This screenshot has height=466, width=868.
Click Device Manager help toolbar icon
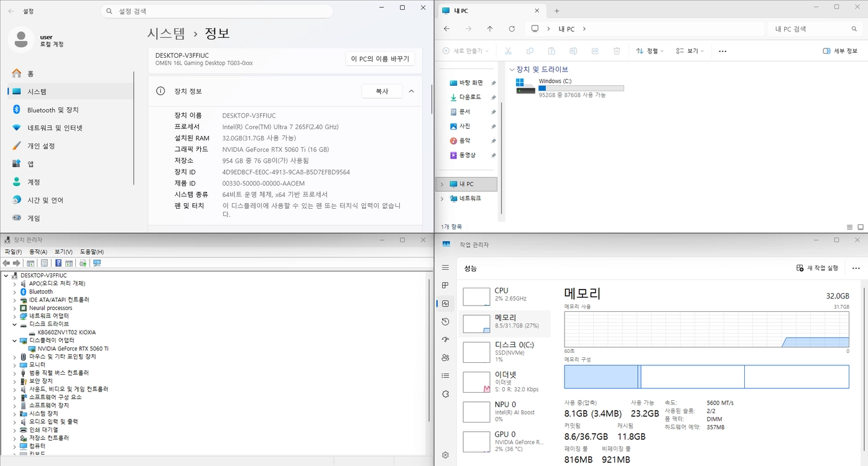click(x=59, y=263)
